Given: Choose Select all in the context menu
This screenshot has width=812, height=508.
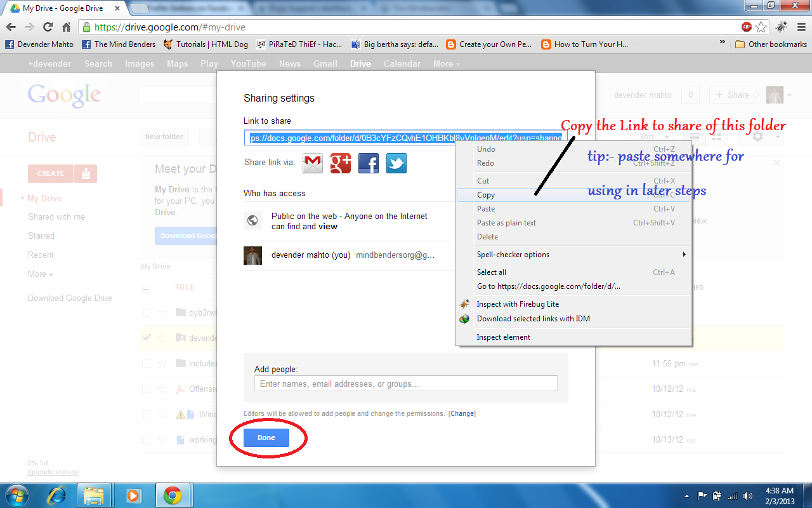Looking at the screenshot, I should tap(573, 272).
